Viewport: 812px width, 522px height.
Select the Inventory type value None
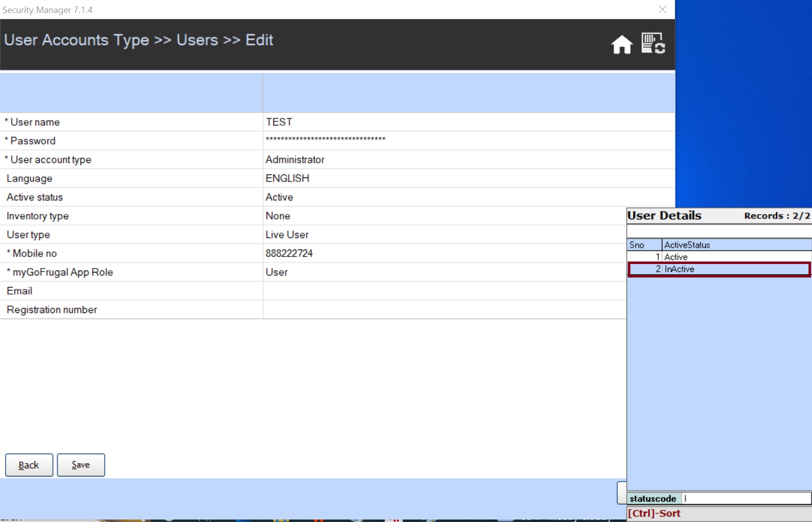(x=445, y=215)
